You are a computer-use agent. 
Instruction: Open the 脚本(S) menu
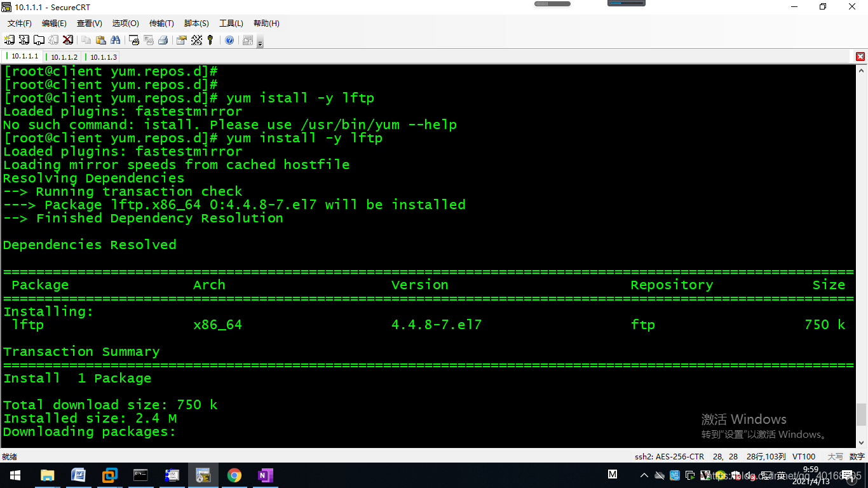(x=196, y=24)
